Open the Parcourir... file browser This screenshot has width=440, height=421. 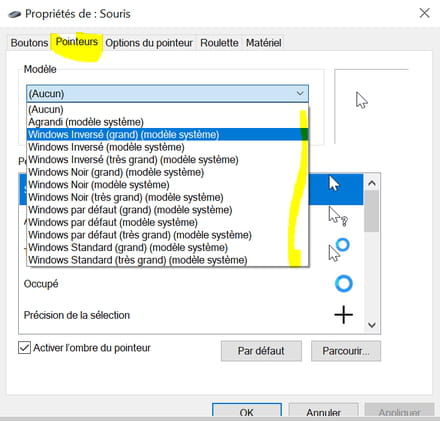coord(346,351)
